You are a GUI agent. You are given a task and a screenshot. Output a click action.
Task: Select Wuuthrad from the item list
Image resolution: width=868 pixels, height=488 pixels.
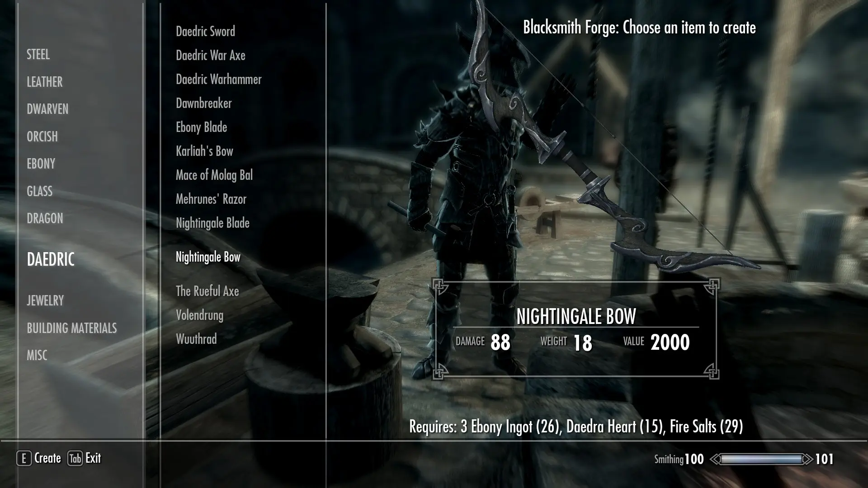pos(196,339)
